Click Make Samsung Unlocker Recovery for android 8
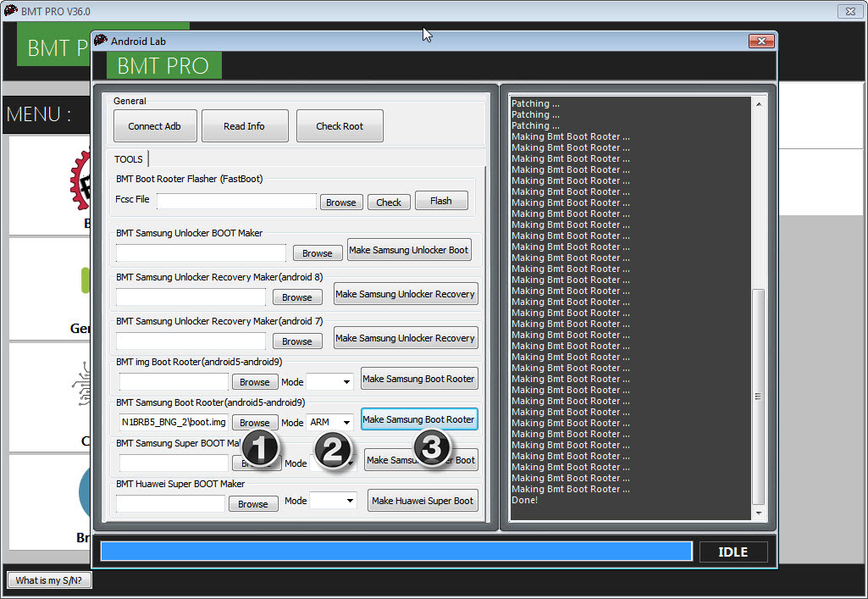The image size is (868, 599). click(x=406, y=294)
